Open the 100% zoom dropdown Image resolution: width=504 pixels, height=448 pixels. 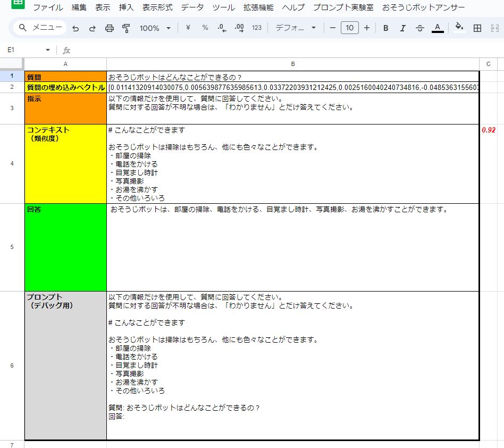click(x=155, y=28)
